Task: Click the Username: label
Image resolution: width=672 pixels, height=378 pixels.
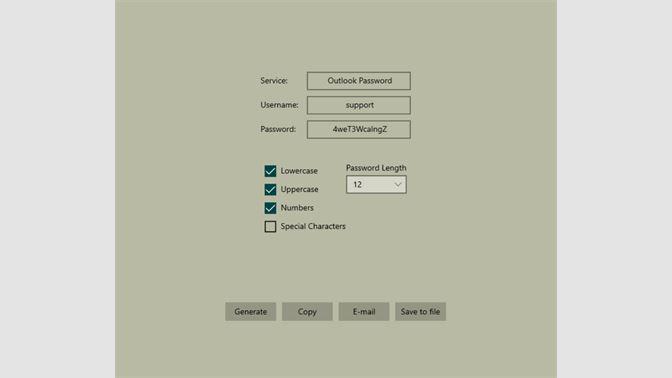Action: [279, 105]
